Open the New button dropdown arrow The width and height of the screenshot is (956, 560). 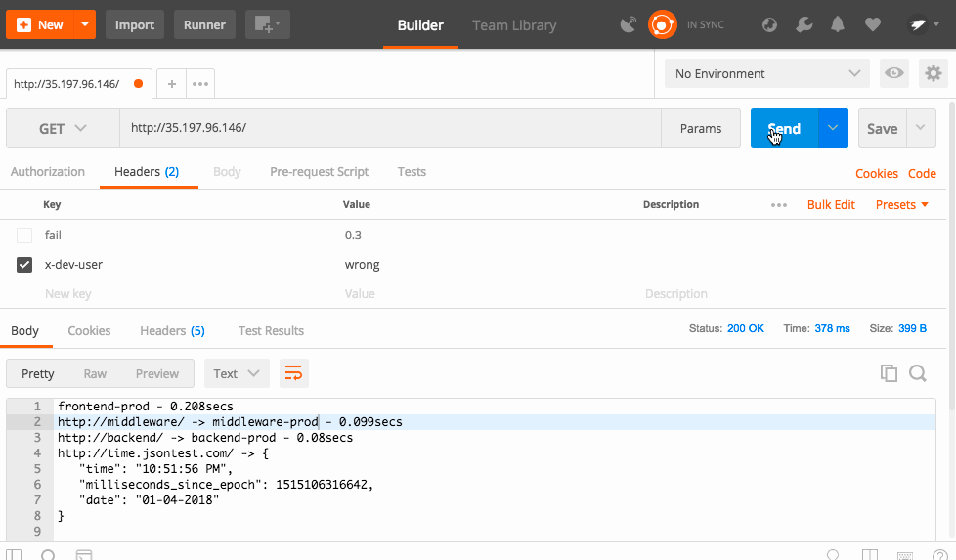click(x=85, y=25)
